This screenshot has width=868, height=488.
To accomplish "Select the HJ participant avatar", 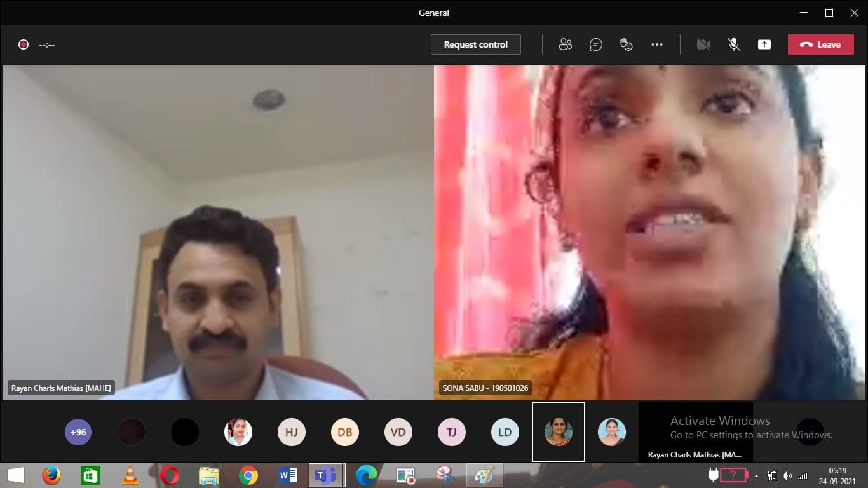I will (x=292, y=432).
